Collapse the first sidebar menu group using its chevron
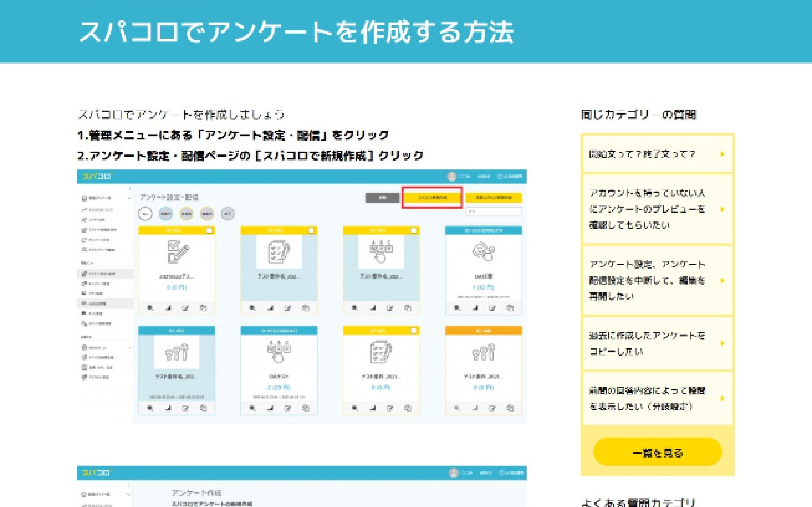The height and width of the screenshot is (507, 812). click(x=129, y=198)
